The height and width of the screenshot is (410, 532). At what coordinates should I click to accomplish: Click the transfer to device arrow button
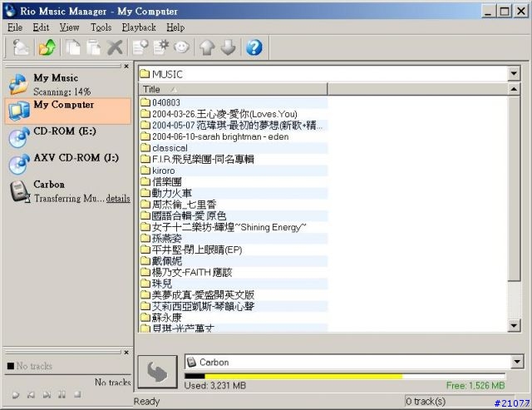click(x=157, y=372)
